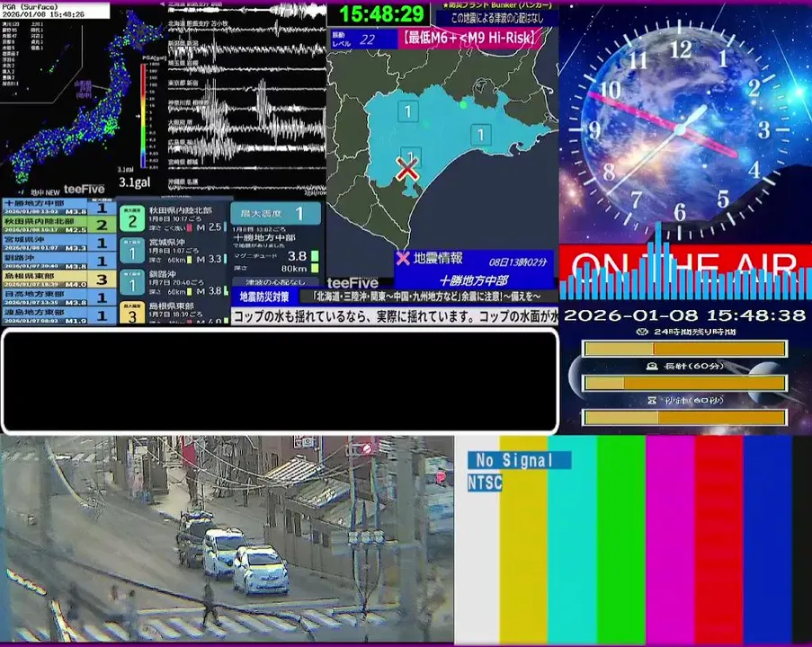
Task: Select the 釧路沖 M3.8 list row
Action: pyautogui.click(x=58, y=261)
